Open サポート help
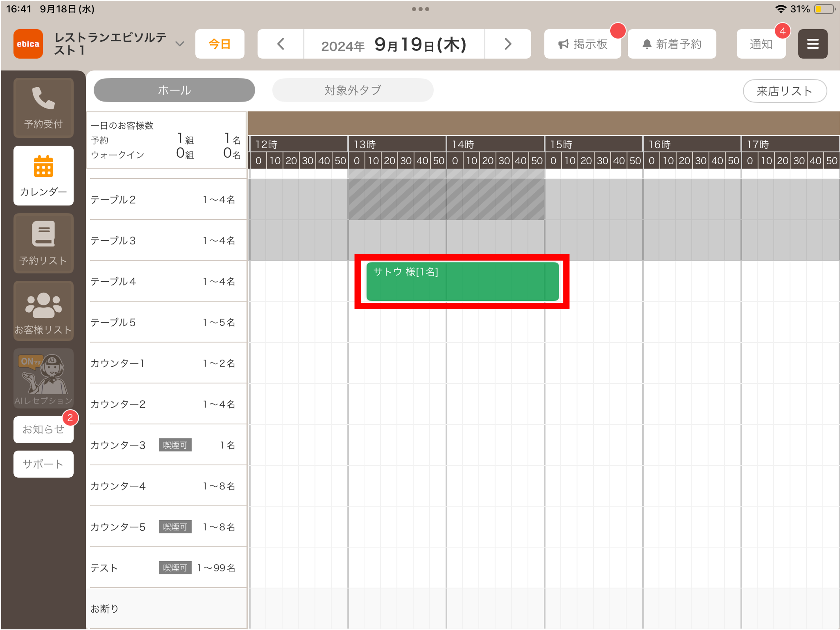The height and width of the screenshot is (630, 840). 43,464
